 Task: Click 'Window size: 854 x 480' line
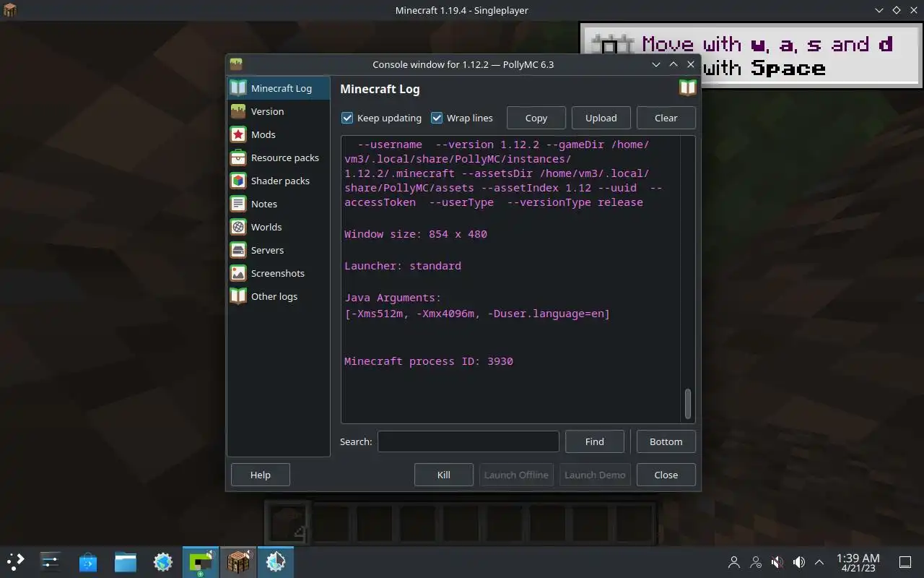click(x=416, y=234)
